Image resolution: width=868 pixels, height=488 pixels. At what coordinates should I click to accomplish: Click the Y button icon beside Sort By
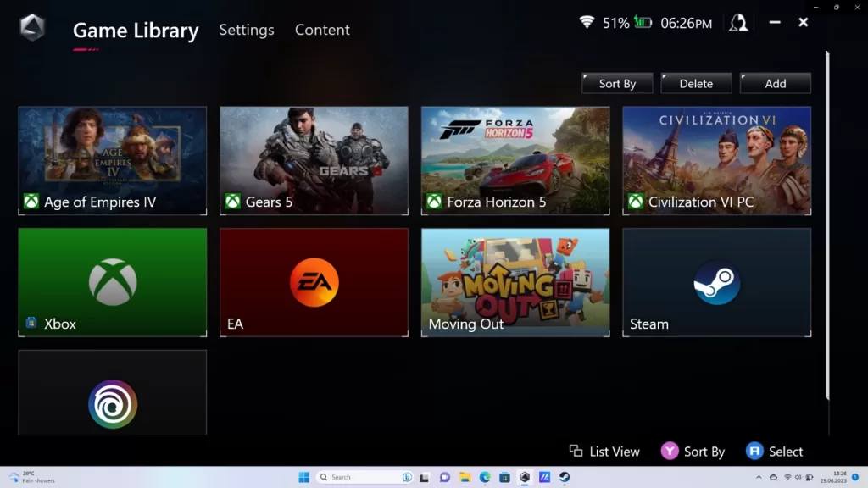point(670,451)
